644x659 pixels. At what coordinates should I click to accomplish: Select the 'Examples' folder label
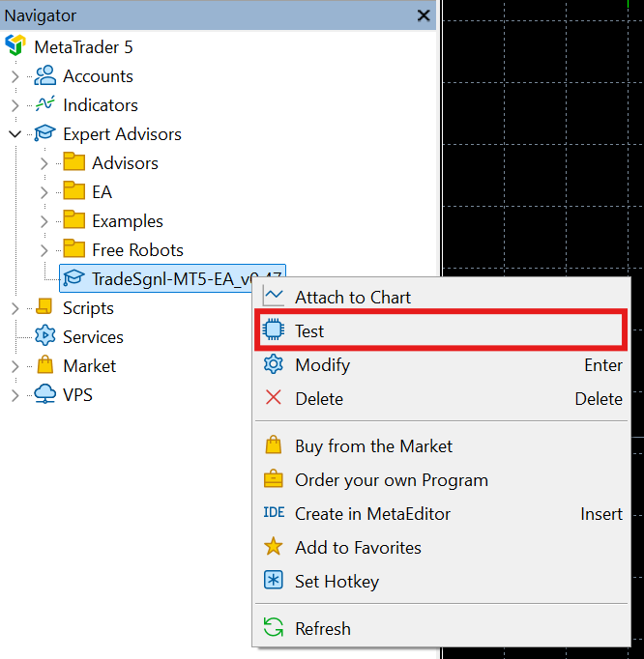[x=128, y=221]
